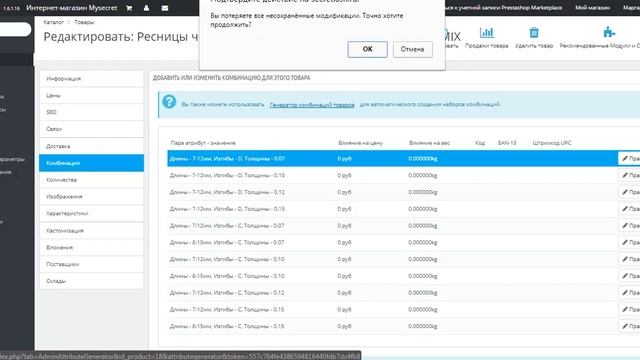Open the user icon in top bar
The height and width of the screenshot is (360, 640).
[x=147, y=8]
